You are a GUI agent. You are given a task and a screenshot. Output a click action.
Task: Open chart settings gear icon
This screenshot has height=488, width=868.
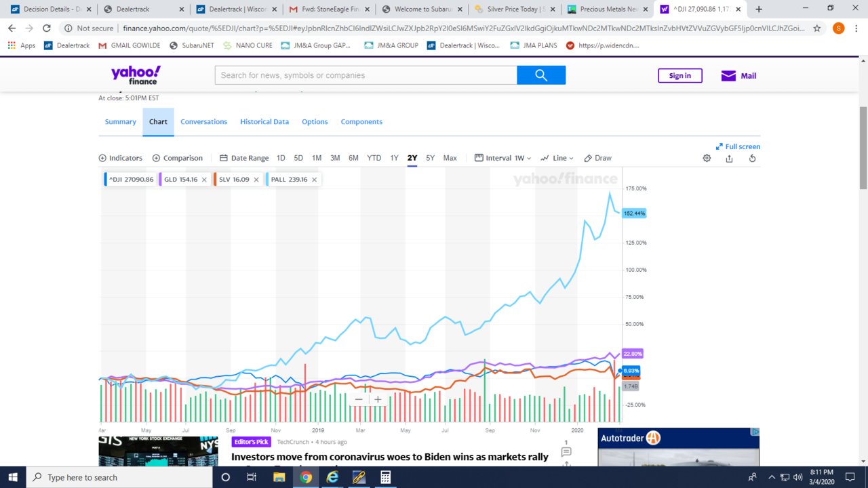707,158
